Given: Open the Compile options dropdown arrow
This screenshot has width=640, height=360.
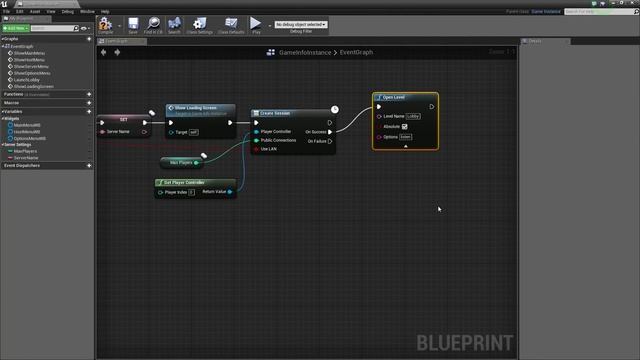Looking at the screenshot, I should [x=119, y=26].
